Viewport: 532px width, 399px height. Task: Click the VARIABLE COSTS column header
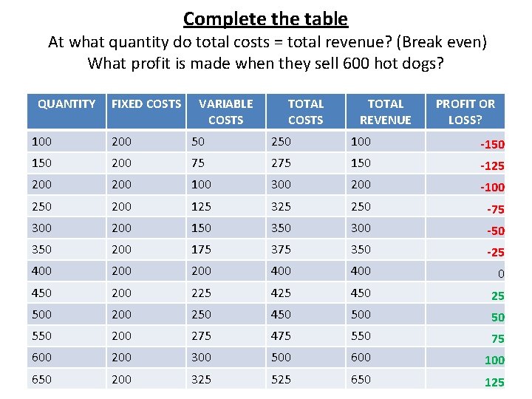225,112
